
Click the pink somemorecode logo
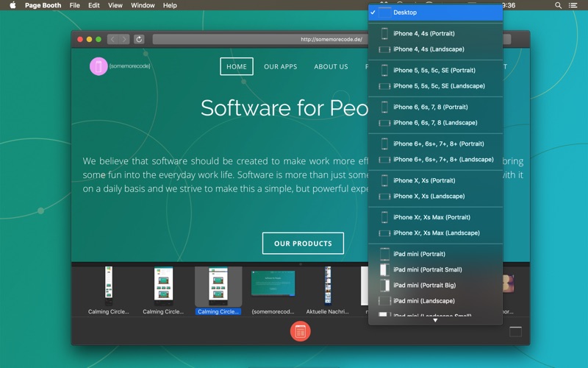(x=98, y=66)
